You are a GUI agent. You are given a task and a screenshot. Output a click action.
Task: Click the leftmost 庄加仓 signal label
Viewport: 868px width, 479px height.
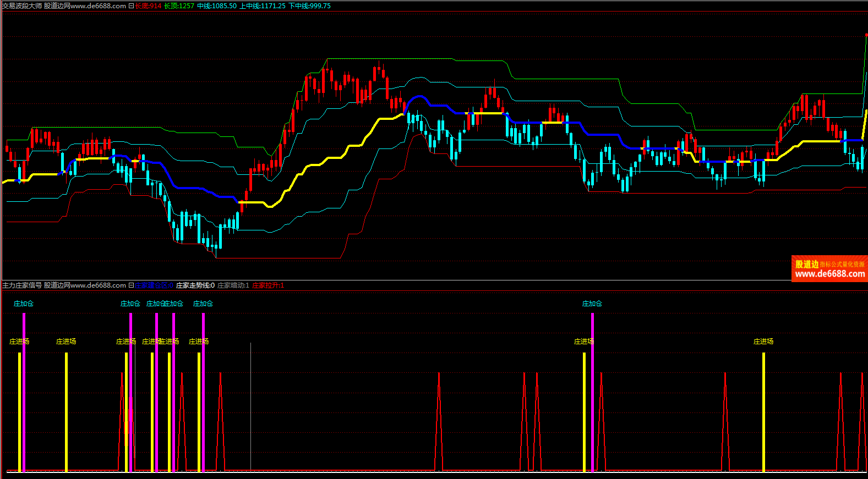tap(24, 304)
